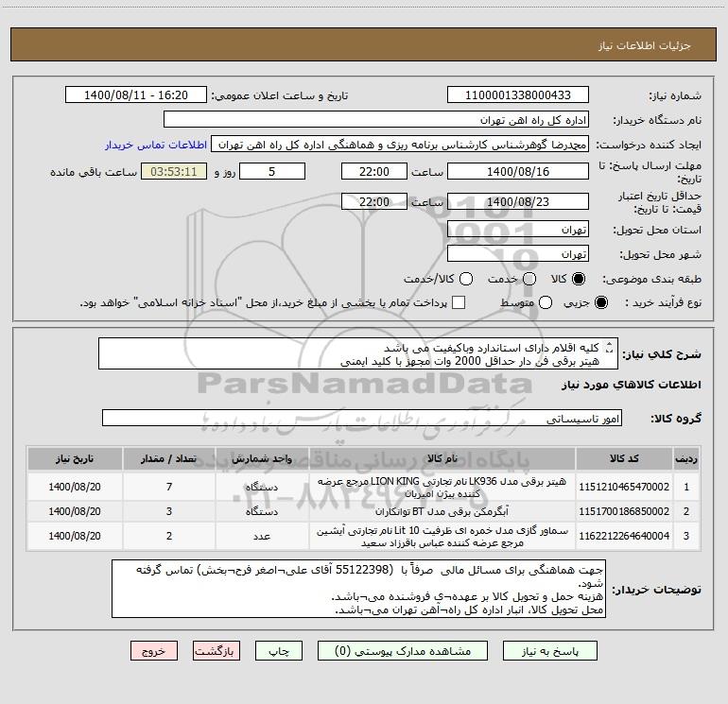This screenshot has width=728, height=704.
Task: Click the نام دستگاه خریدار field
Action: pos(376,119)
